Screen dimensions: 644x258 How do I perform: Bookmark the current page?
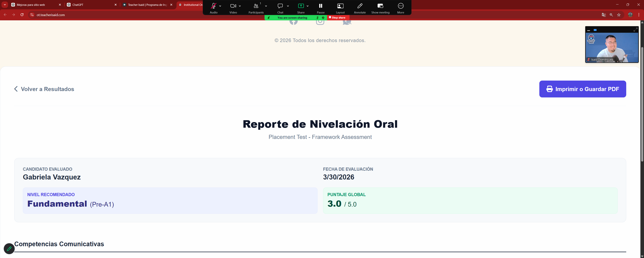click(x=619, y=15)
